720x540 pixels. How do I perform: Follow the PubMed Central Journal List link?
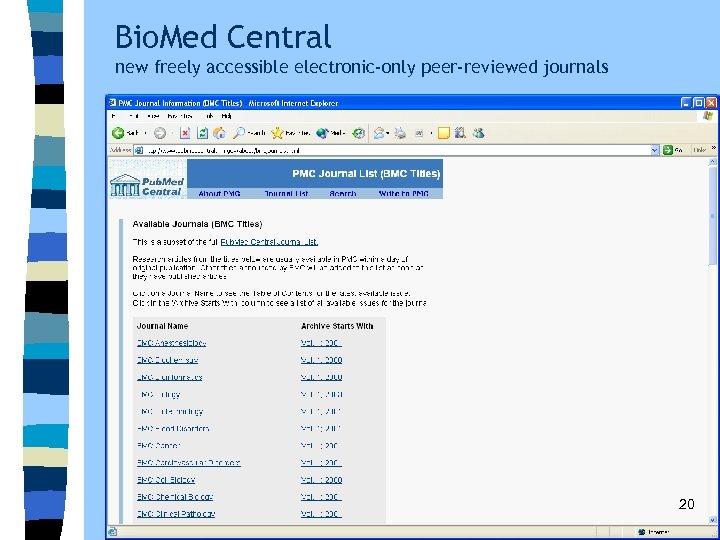[x=269, y=242]
